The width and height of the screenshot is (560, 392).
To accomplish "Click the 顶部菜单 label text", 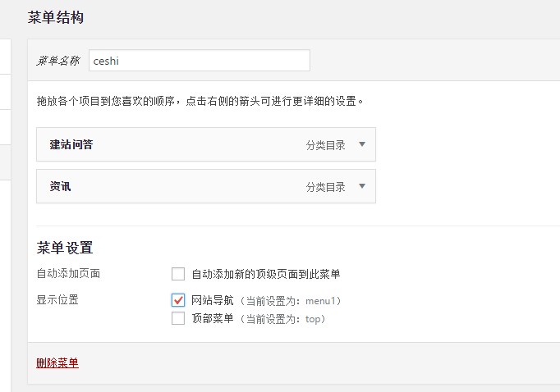I will [x=212, y=318].
